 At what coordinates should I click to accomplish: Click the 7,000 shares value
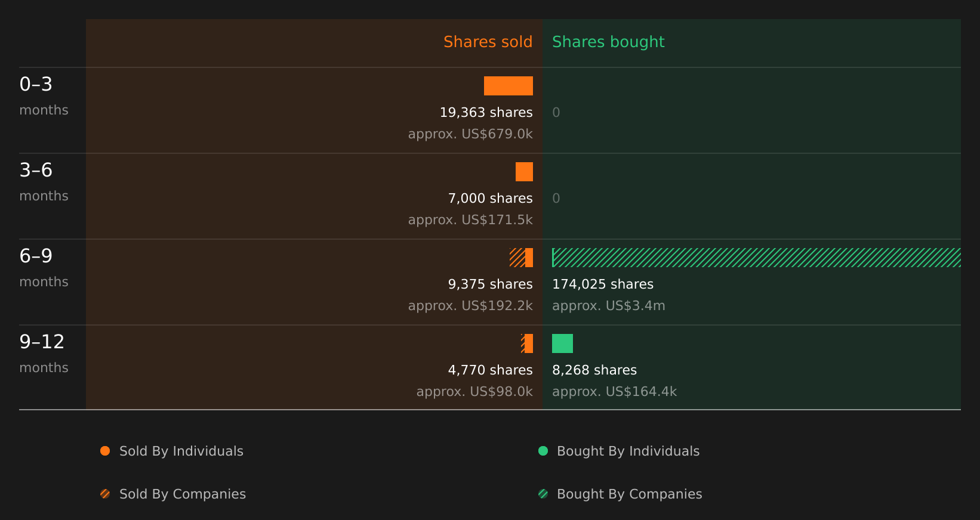(490, 199)
